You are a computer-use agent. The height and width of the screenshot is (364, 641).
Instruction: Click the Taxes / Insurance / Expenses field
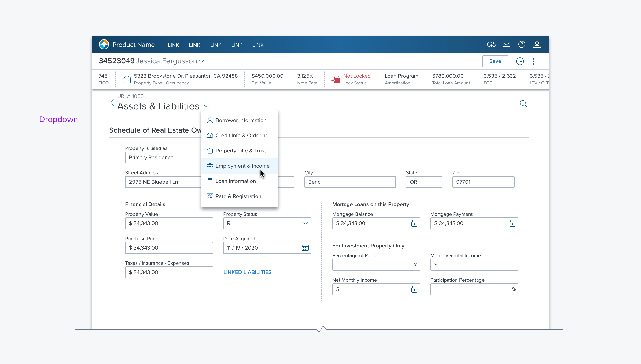pyautogui.click(x=169, y=272)
